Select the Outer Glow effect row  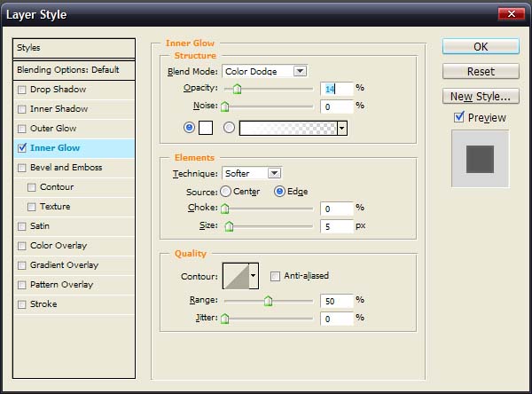pyautogui.click(x=74, y=129)
